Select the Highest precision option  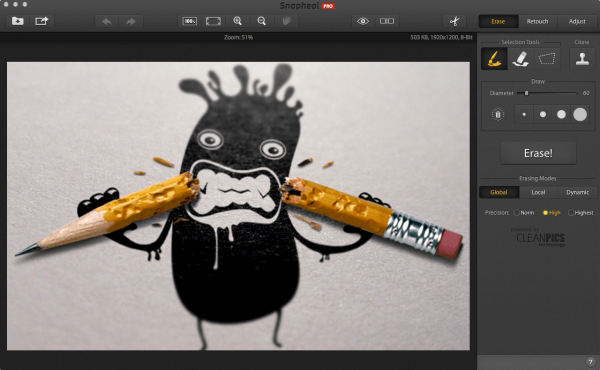coord(581,213)
